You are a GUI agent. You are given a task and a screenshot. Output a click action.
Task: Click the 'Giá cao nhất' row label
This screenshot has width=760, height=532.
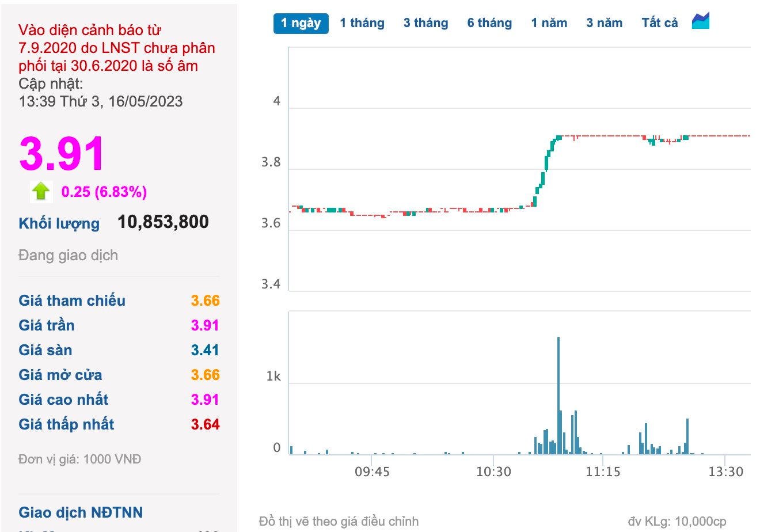coord(63,400)
